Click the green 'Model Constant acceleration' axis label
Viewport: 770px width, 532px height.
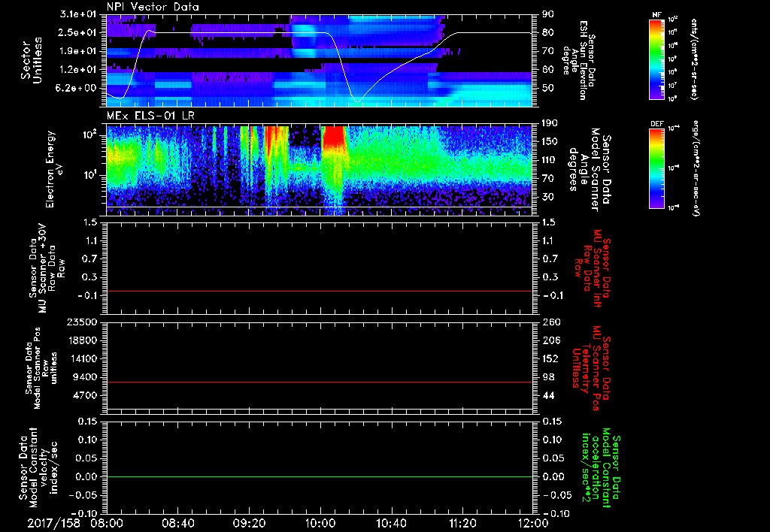pos(601,468)
